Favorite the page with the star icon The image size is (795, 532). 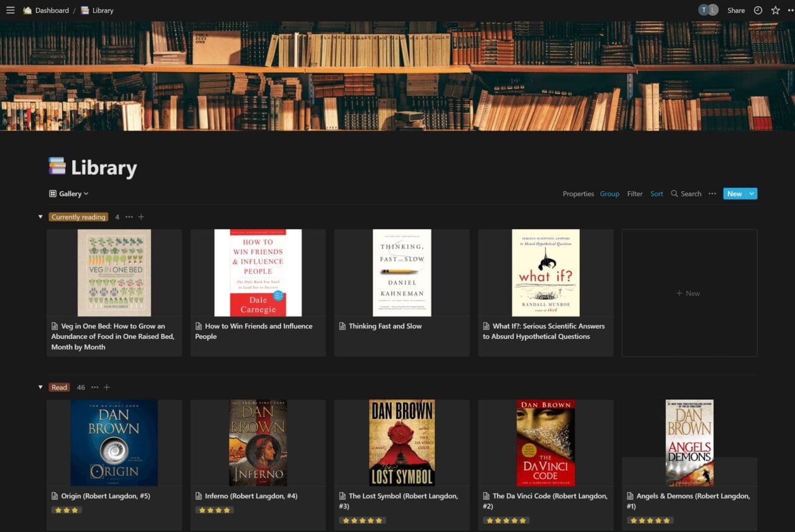pos(775,11)
